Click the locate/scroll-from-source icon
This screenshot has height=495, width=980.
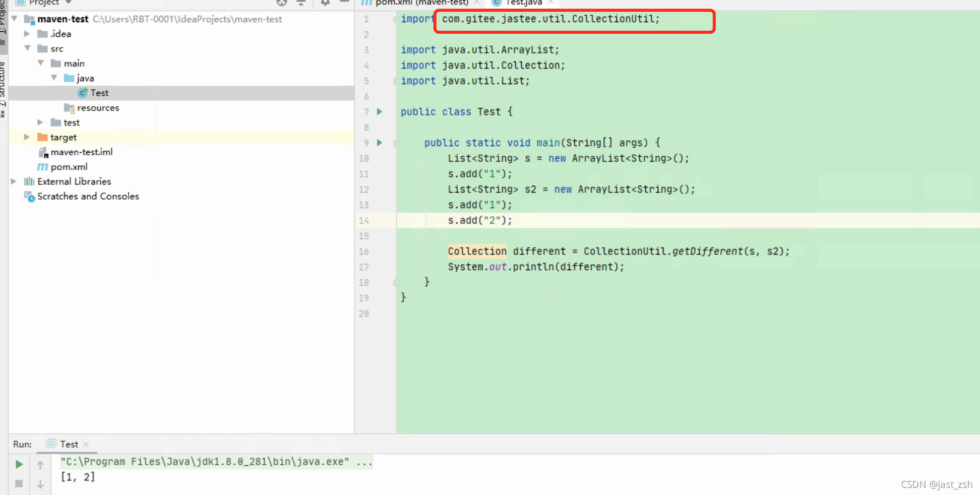[x=282, y=3]
